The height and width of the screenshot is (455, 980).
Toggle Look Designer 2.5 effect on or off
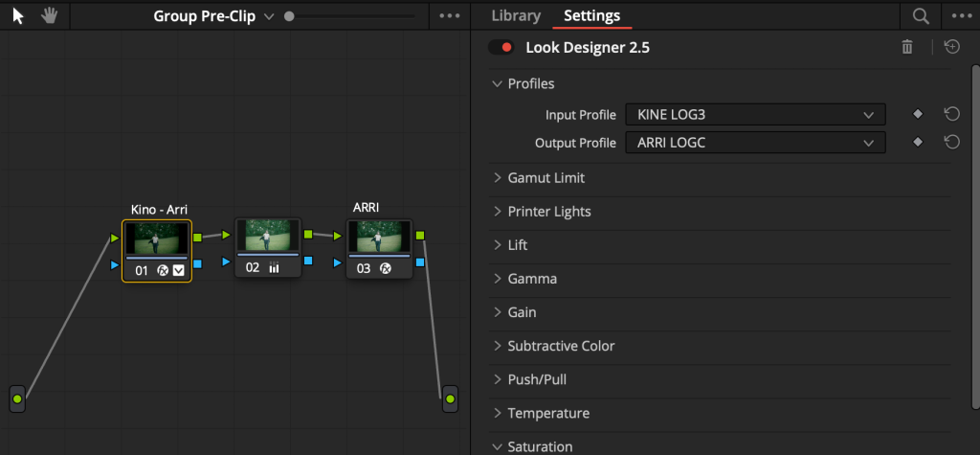point(501,47)
